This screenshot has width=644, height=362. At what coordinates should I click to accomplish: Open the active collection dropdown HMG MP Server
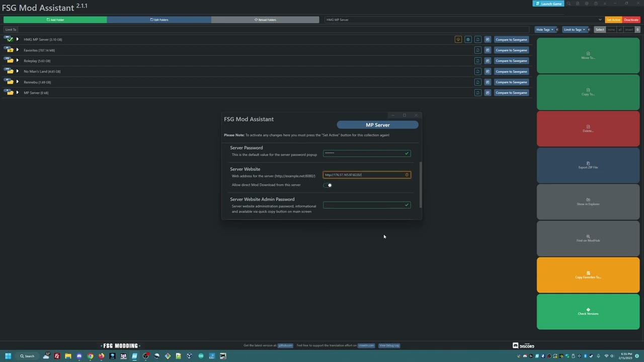pos(463,20)
